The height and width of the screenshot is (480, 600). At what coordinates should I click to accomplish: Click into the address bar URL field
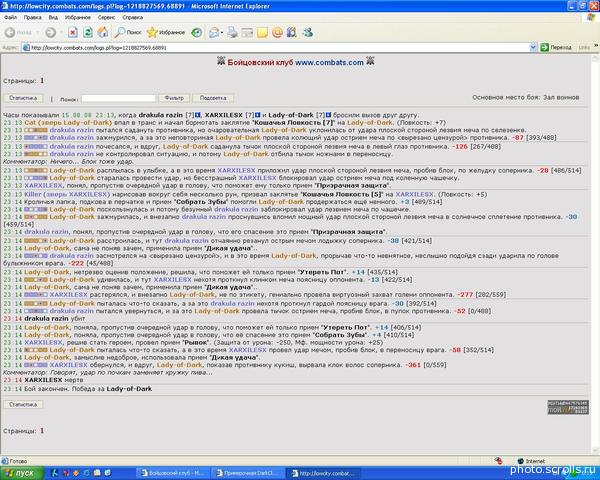276,47
